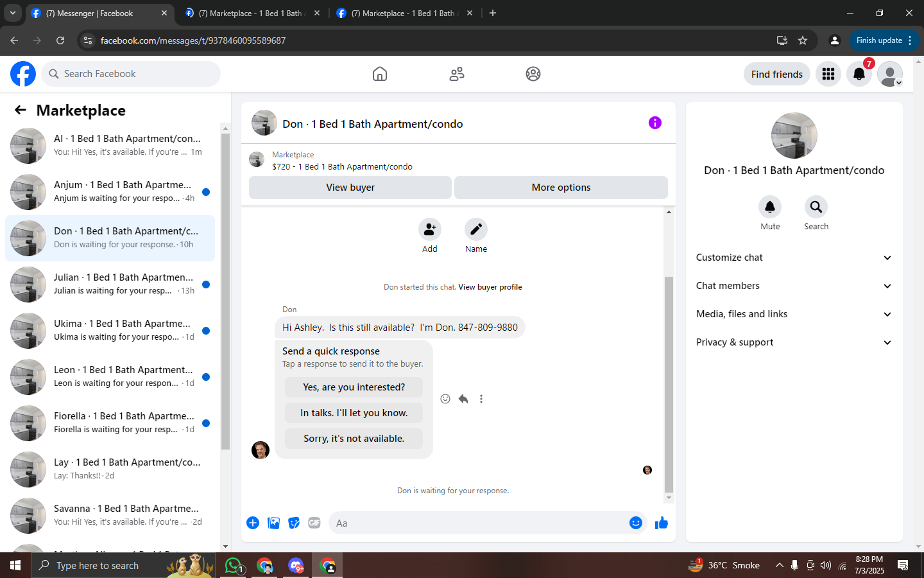The image size is (924, 578).
Task: Choose a GIF icon
Action: (x=314, y=523)
